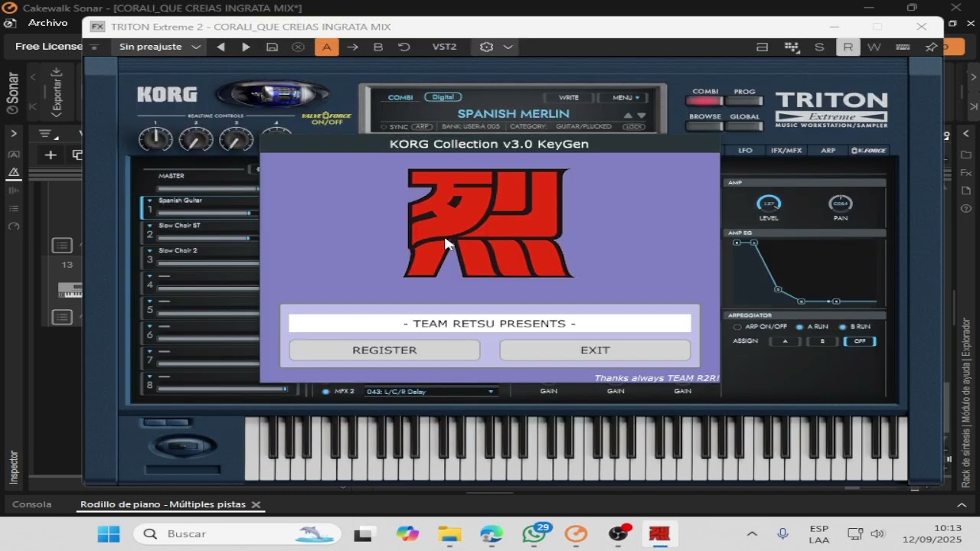Open the Fx browser icon on right sidebar

[x=966, y=173]
